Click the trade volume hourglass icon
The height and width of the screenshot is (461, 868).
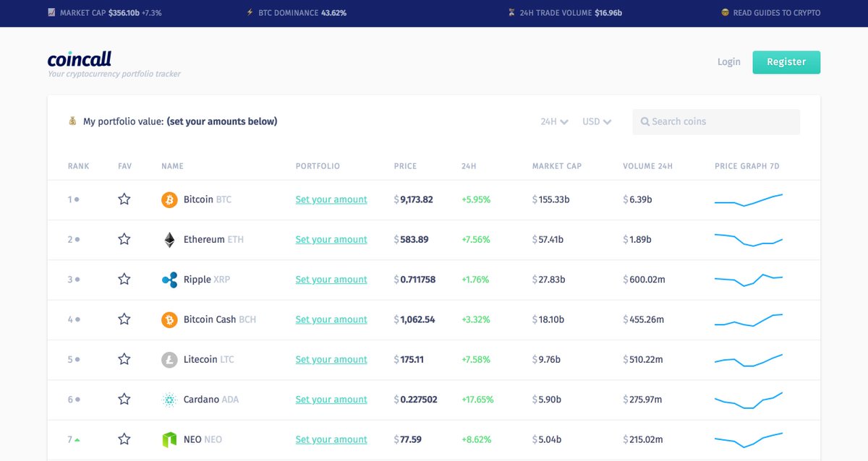point(511,13)
